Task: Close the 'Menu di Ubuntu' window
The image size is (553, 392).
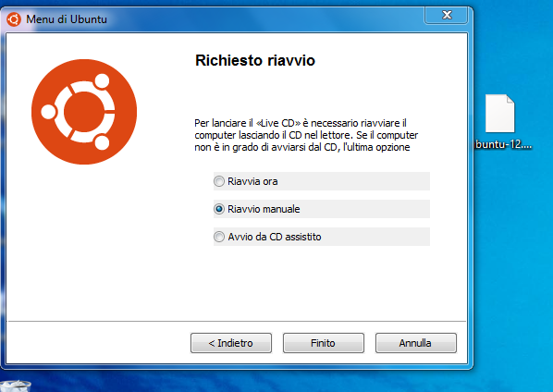Action: 447,15
